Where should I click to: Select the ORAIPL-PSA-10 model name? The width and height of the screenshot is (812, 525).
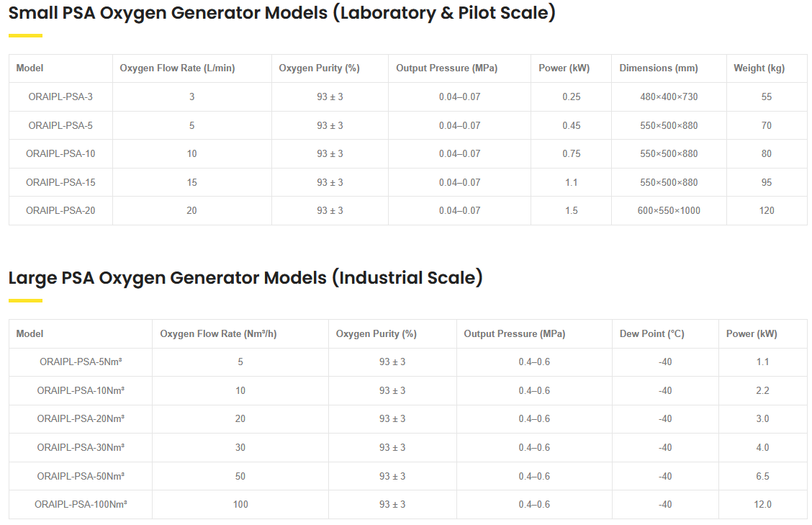pos(60,153)
